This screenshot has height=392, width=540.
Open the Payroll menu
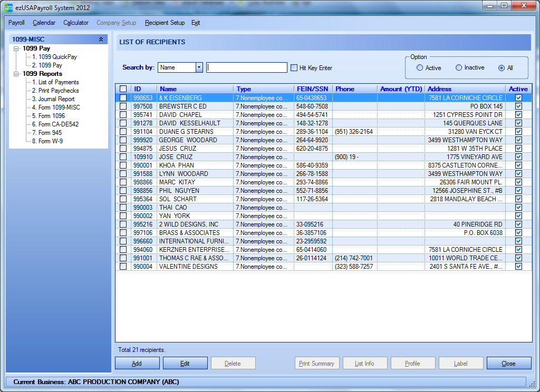[x=16, y=23]
